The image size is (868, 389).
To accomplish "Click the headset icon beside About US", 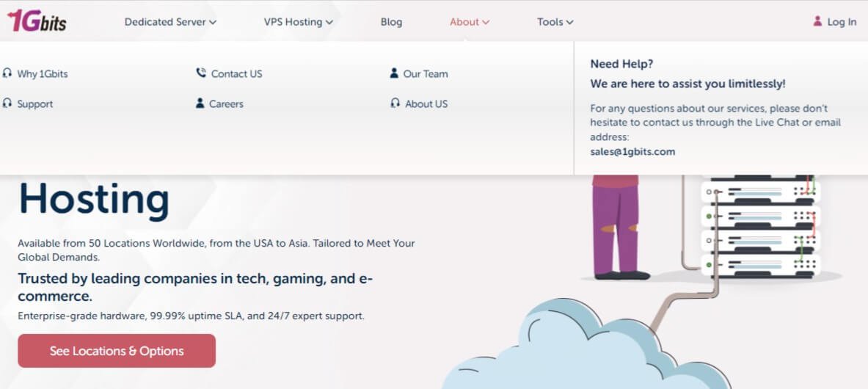I will (395, 103).
